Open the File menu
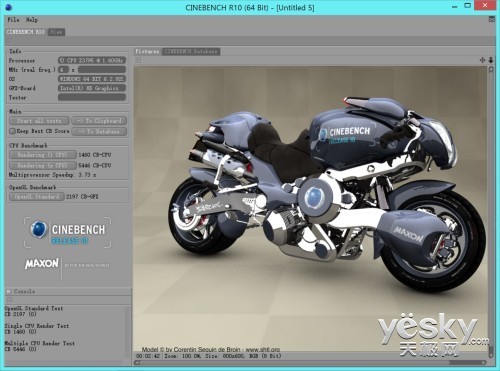 (13, 20)
